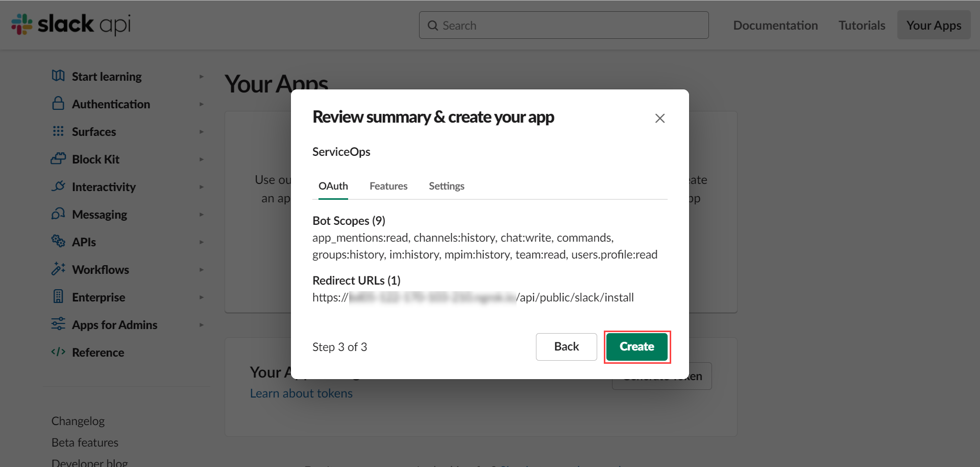The height and width of the screenshot is (467, 980).
Task: Open Reference via the code brackets icon
Action: point(58,352)
